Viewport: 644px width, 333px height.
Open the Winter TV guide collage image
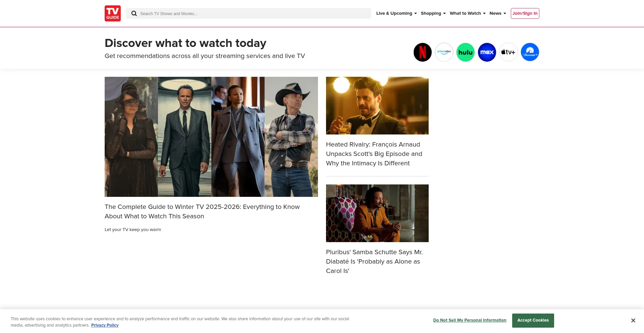click(x=211, y=136)
